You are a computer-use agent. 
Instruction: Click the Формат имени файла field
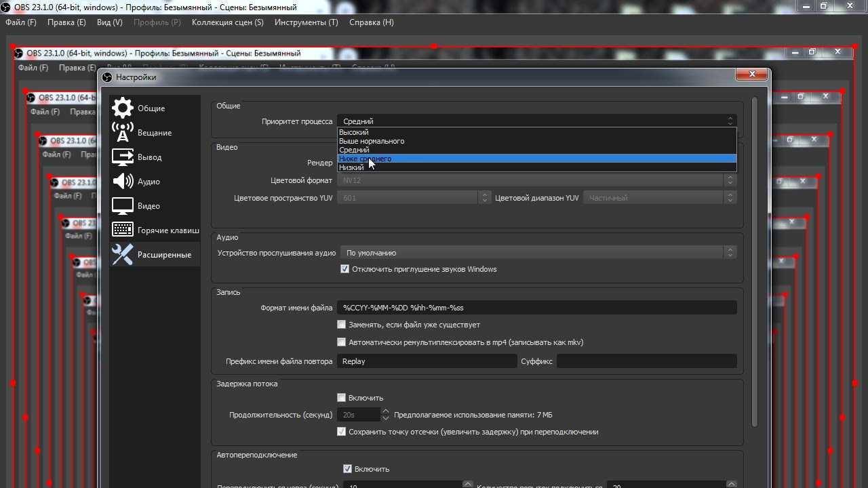[x=536, y=308]
